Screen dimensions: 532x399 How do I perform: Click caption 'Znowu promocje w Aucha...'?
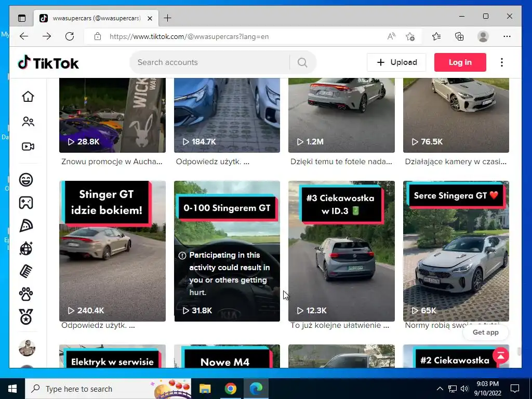click(112, 162)
